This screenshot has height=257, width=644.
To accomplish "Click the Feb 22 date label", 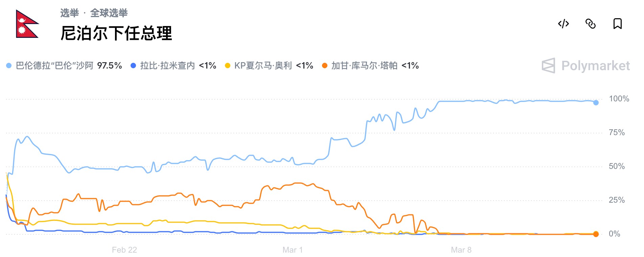I will click(x=124, y=250).
